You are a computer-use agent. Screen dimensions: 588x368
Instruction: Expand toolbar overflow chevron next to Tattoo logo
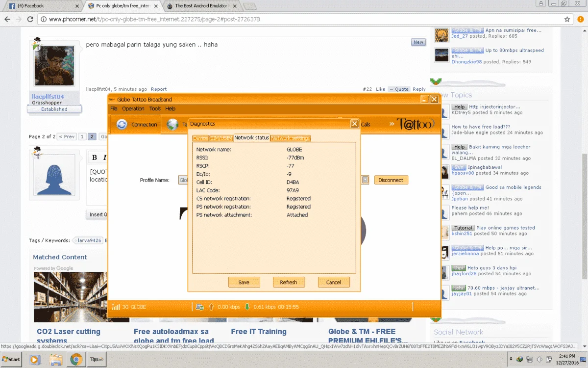[392, 124]
